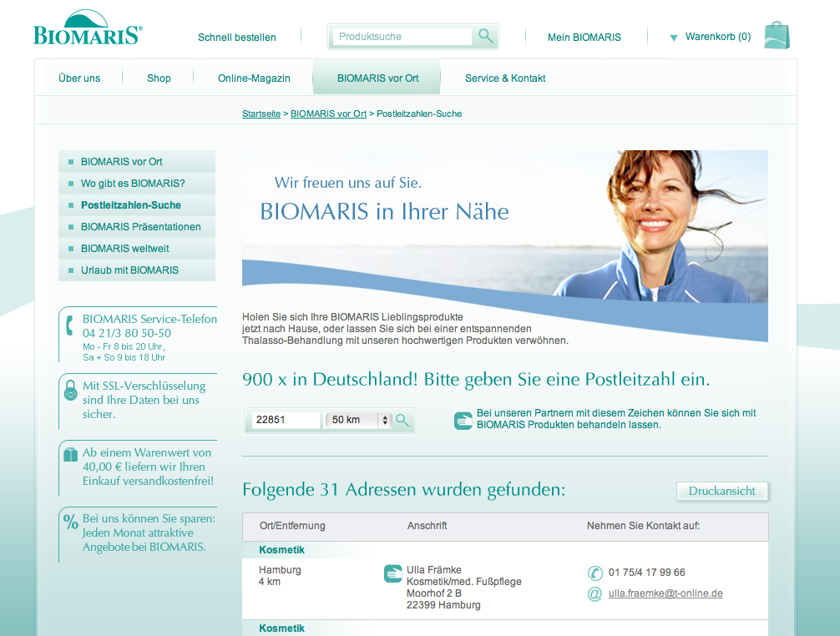Click the SSL padlock icon
The width and height of the screenshot is (840, 636).
[x=70, y=391]
